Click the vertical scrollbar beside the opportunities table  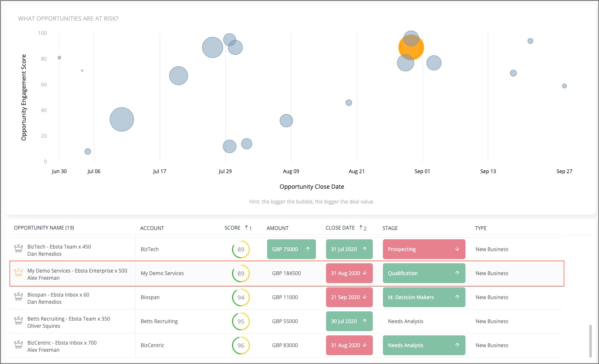click(591, 340)
